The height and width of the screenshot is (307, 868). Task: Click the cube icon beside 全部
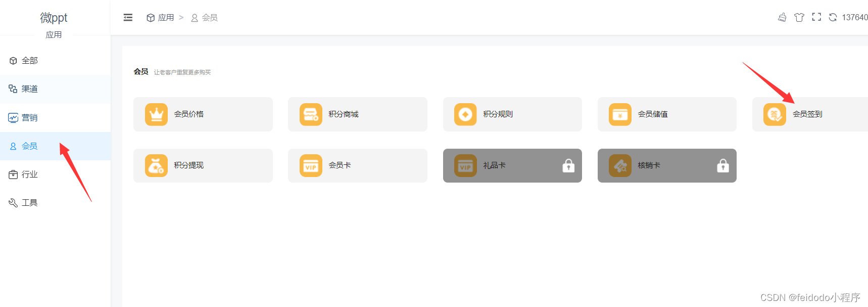(x=13, y=61)
